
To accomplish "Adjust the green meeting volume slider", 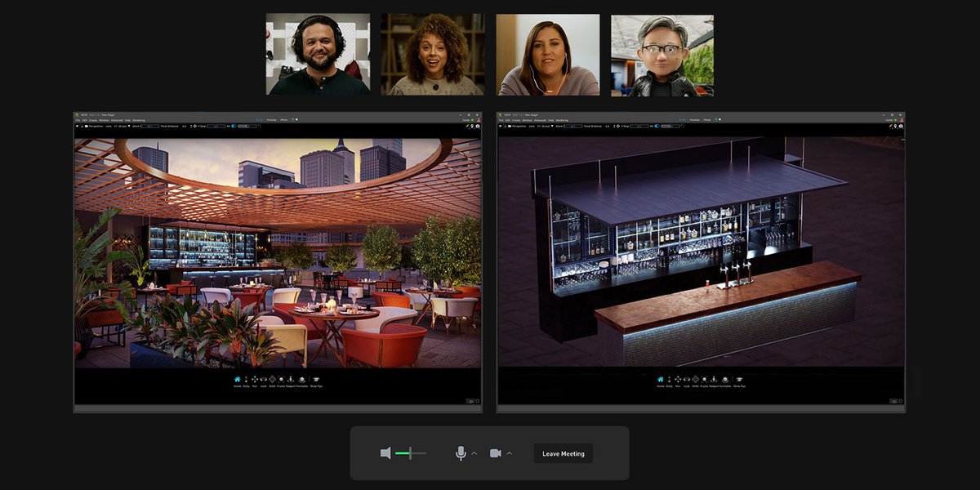I will point(411,453).
